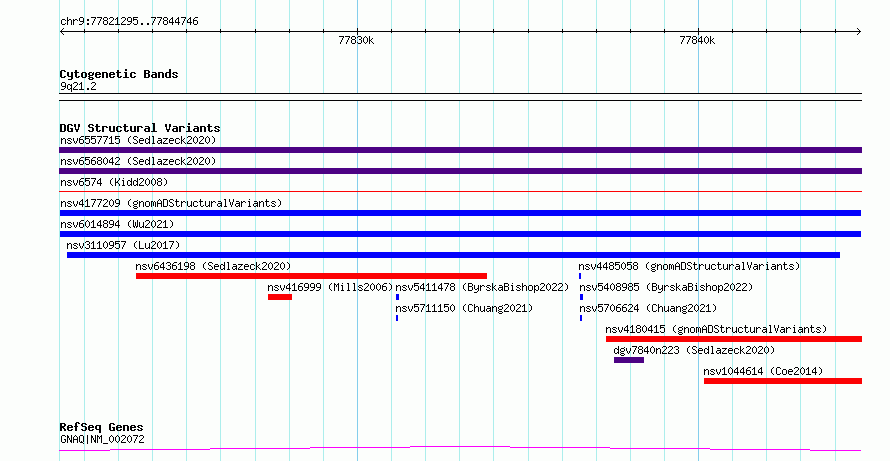This screenshot has width=890, height=461.
Task: Click the red bar of nsv4180415
Action: click(x=734, y=339)
